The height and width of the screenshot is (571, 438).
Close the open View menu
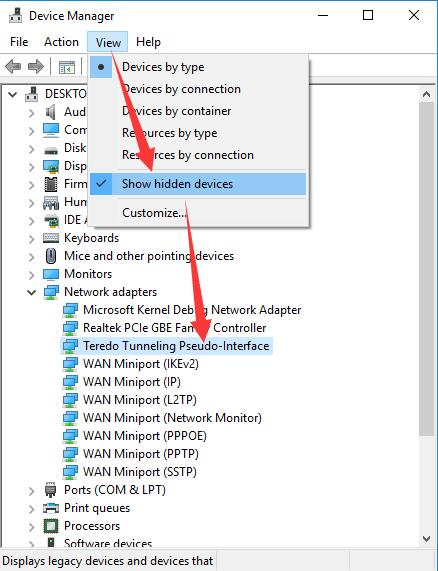(x=108, y=42)
